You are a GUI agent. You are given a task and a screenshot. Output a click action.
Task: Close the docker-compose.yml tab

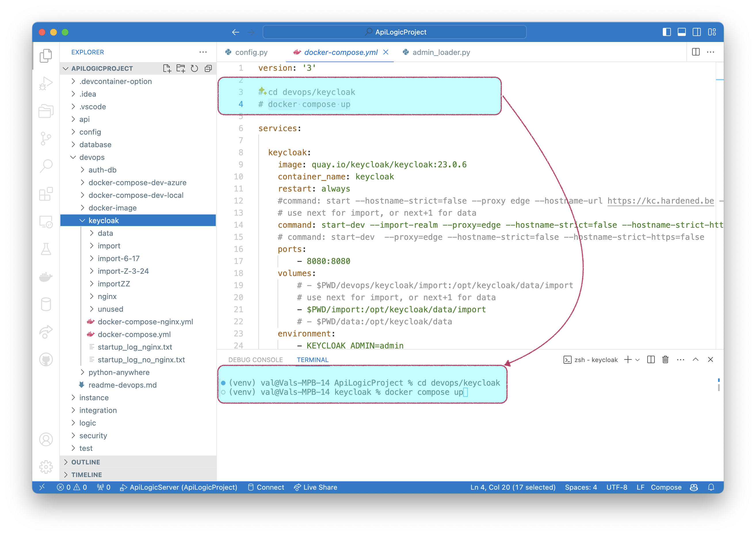pyautogui.click(x=385, y=52)
